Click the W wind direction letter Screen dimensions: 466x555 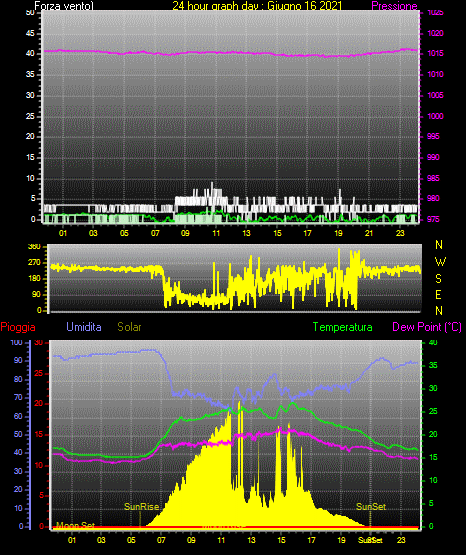pyautogui.click(x=440, y=262)
